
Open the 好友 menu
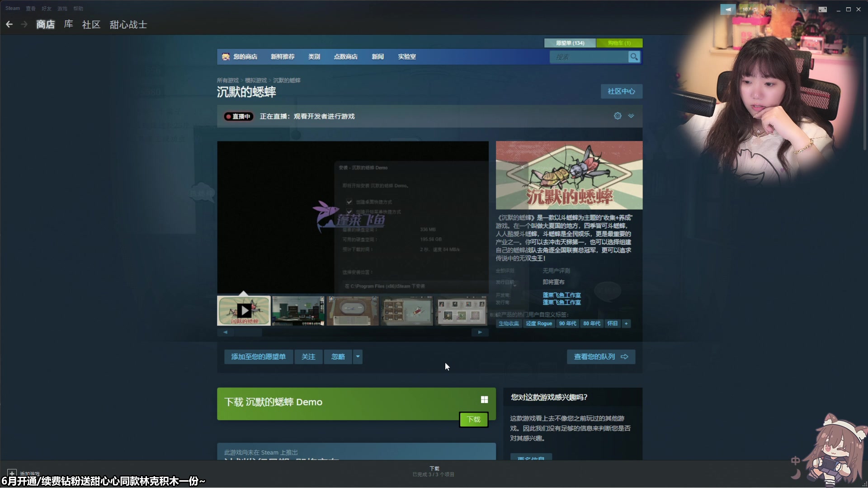tap(47, 9)
